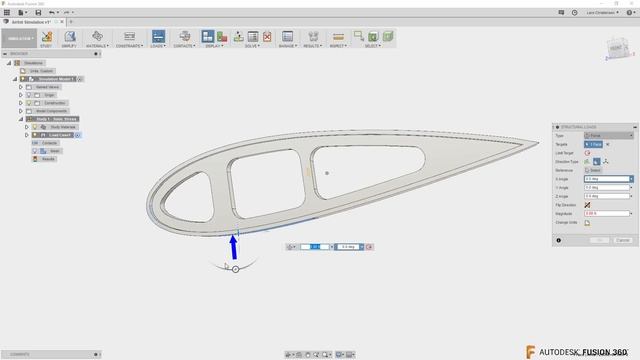Image resolution: width=640 pixels, height=360 pixels.
Task: Click the green cube select icon
Action: 388,36
